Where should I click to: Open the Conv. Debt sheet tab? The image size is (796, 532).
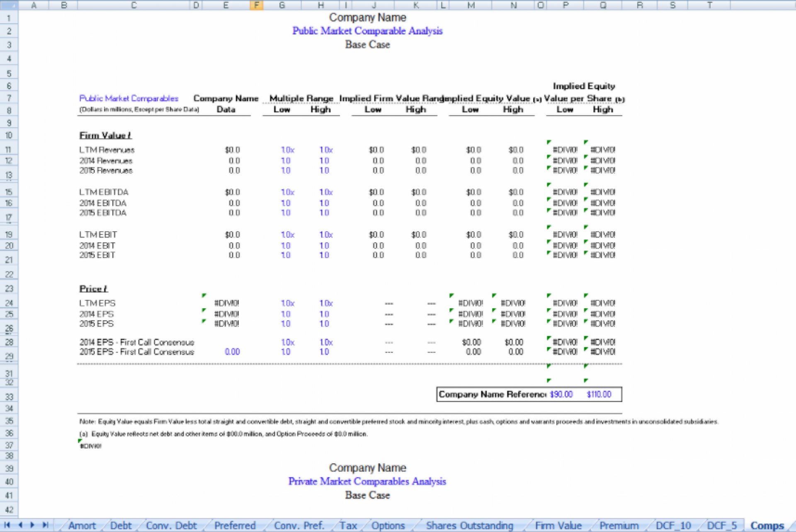pyautogui.click(x=171, y=525)
